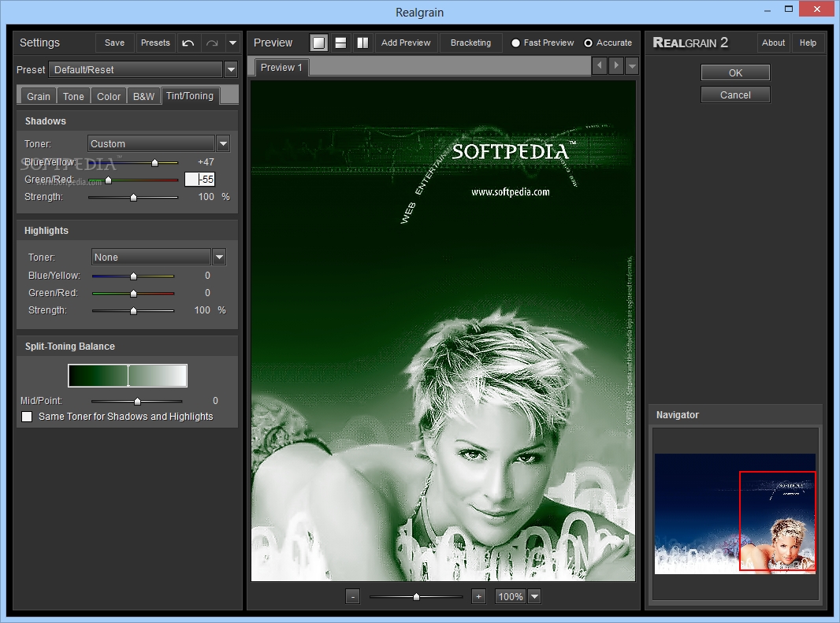Click the Save settings button

[x=114, y=43]
